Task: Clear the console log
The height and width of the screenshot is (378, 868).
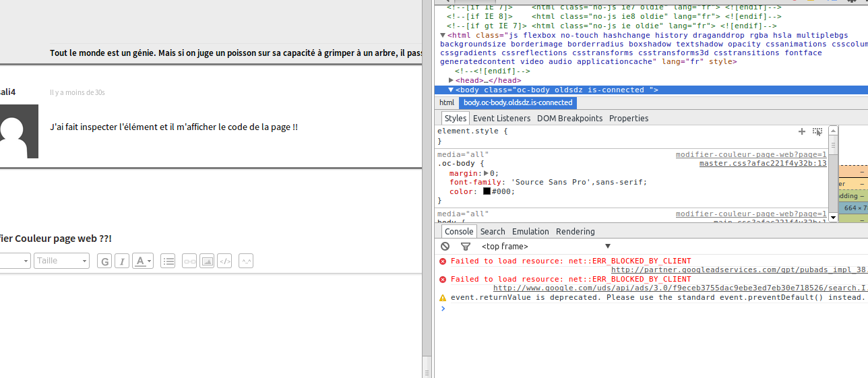Action: click(445, 247)
